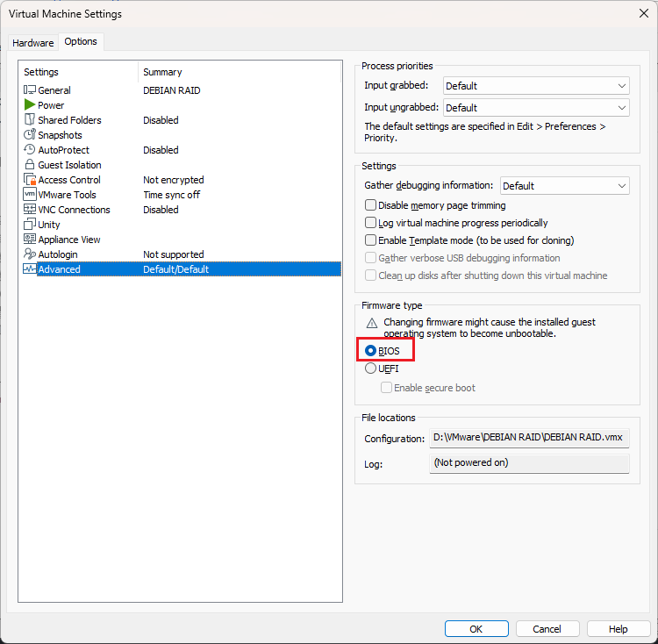This screenshot has height=644, width=658.
Task: Click 'Time sync off' summary text
Action: coord(172,195)
